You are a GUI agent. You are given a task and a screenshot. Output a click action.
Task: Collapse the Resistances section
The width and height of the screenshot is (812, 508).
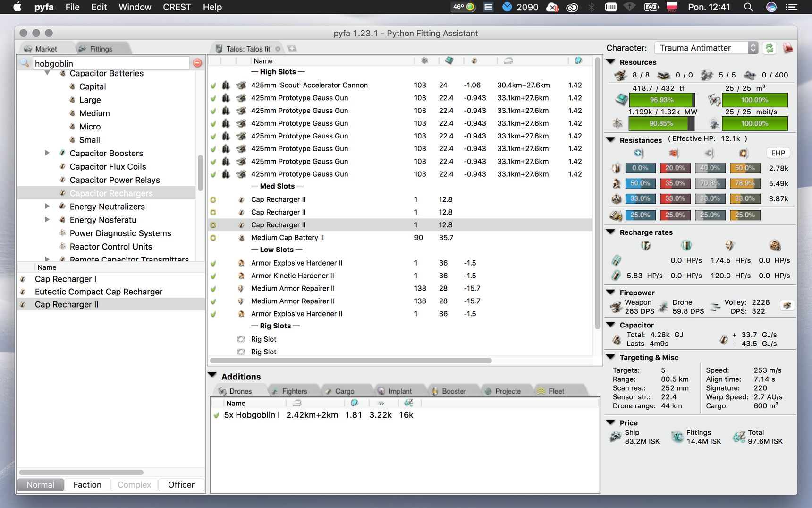pyautogui.click(x=610, y=140)
